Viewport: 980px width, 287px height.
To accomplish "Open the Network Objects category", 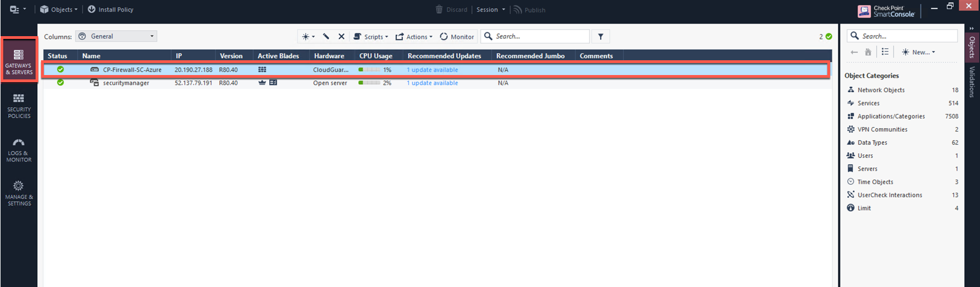I will coord(880,90).
